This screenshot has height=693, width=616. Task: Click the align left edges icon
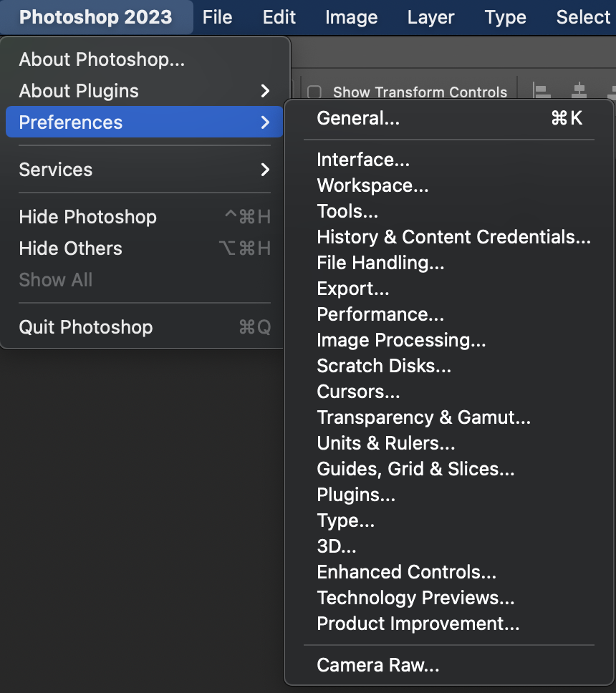[x=542, y=90]
